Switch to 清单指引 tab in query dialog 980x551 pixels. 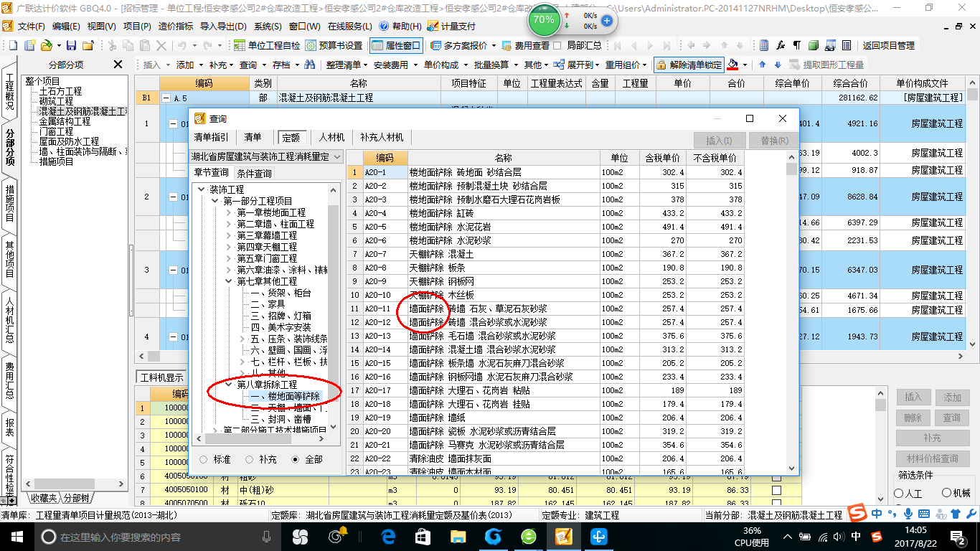212,138
